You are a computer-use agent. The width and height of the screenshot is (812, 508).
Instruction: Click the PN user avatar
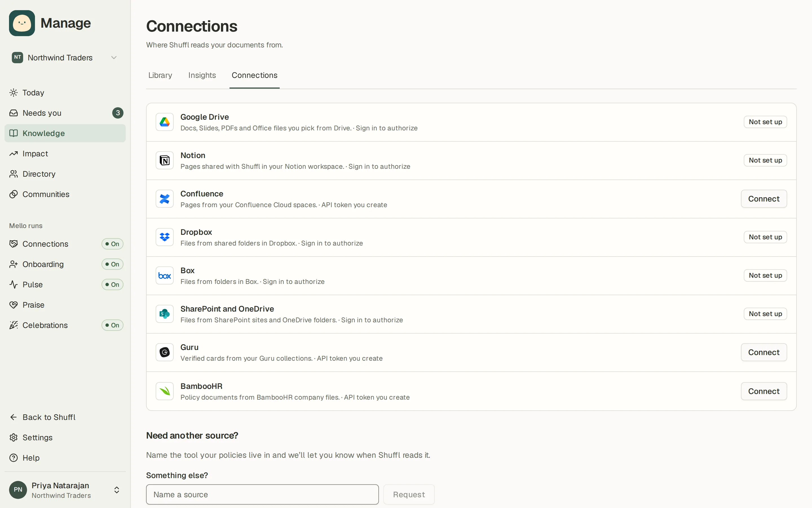tap(18, 490)
